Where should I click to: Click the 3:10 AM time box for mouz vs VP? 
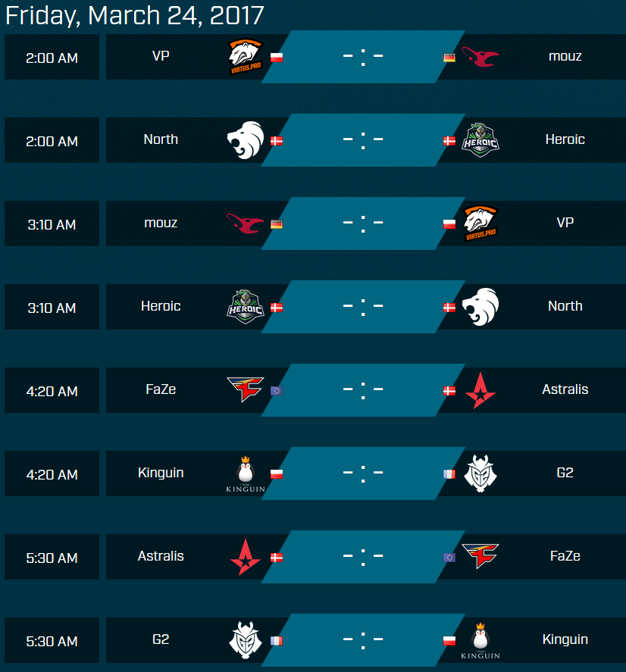click(52, 223)
